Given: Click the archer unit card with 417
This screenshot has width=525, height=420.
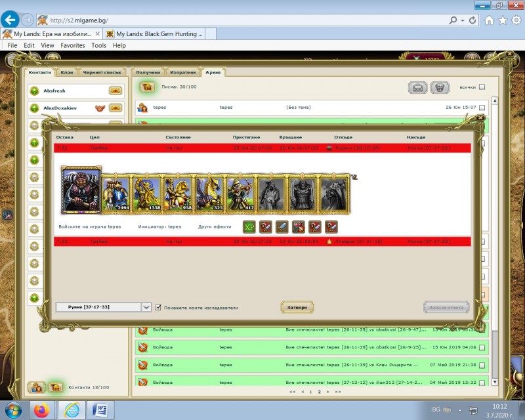Looking at the screenshot, I should click(x=240, y=194).
